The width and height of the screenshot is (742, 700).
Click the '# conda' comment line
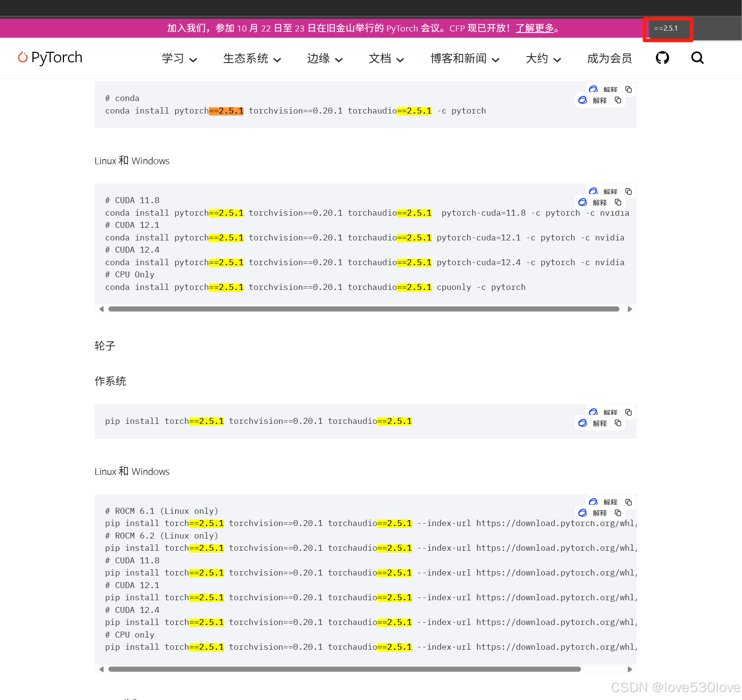[122, 98]
